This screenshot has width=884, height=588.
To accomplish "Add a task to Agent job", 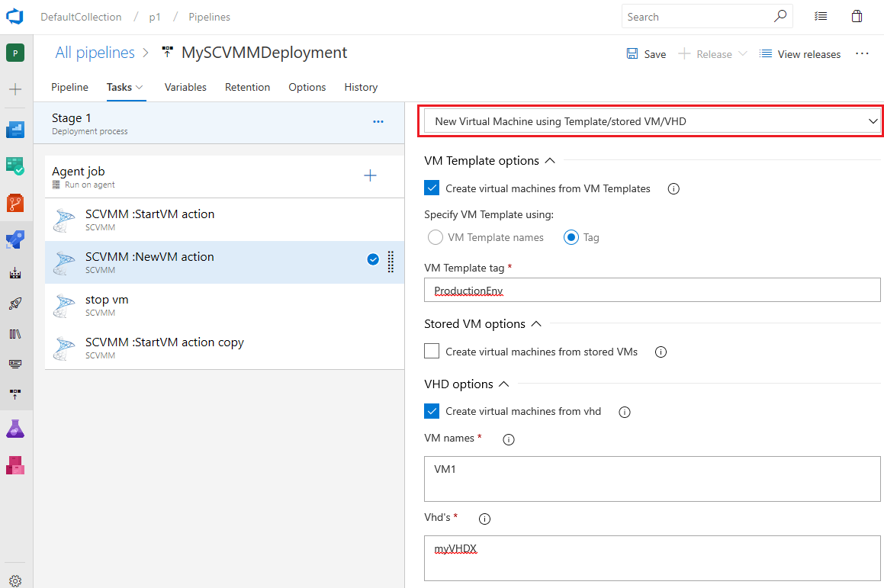I will click(x=370, y=176).
